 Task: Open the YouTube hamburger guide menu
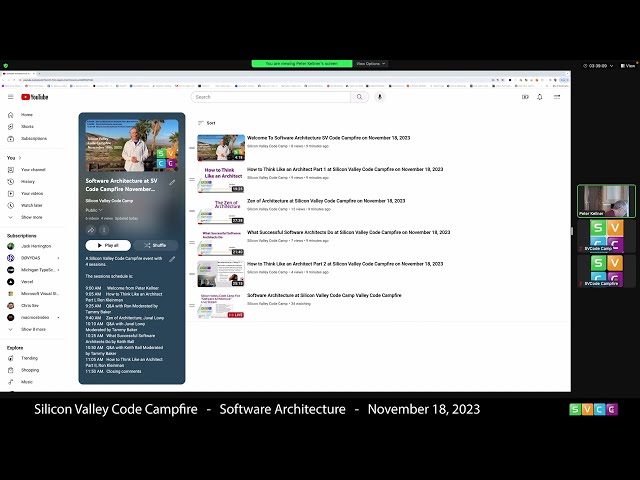(x=11, y=97)
